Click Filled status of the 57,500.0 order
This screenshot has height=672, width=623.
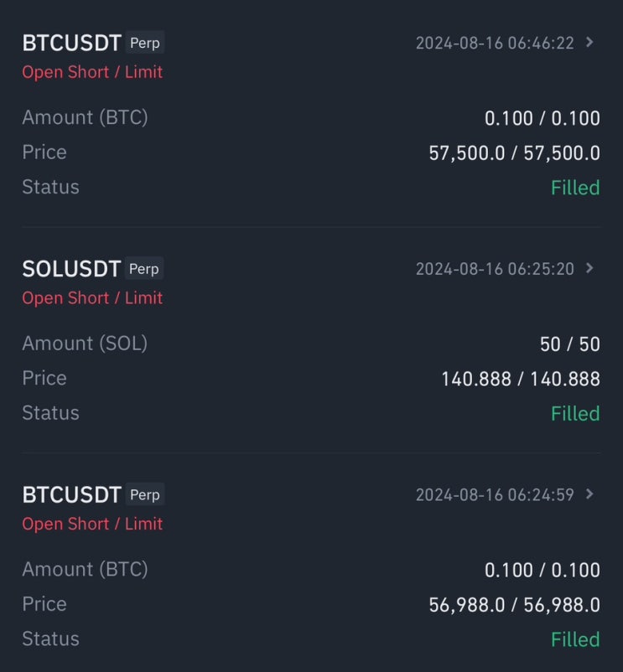pyautogui.click(x=575, y=187)
